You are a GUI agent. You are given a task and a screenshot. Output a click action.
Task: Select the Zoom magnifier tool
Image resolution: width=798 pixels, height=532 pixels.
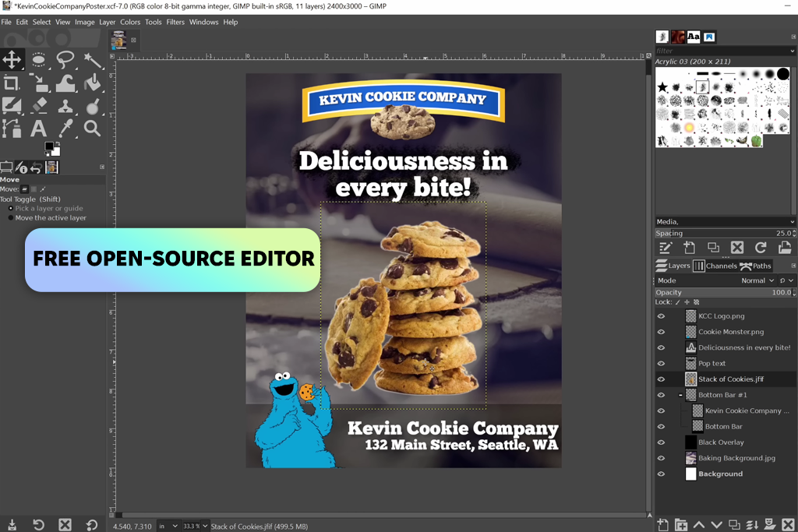[92, 129]
